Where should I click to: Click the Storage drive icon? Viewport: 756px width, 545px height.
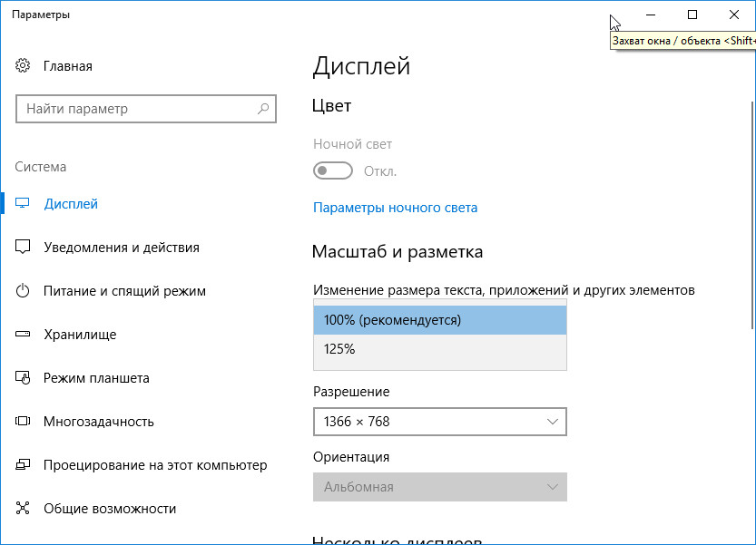(23, 334)
